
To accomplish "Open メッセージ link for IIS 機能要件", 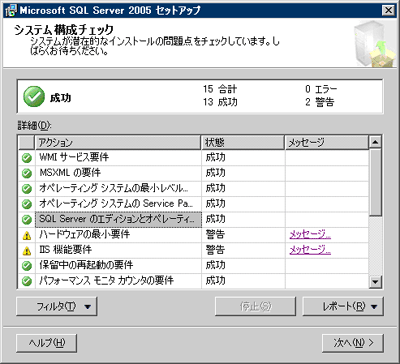I will [310, 250].
